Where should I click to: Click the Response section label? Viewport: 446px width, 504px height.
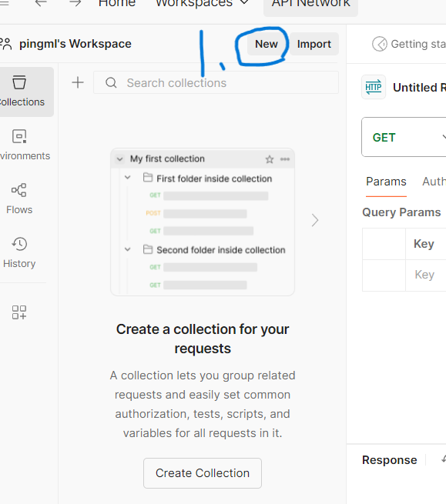pos(389,460)
